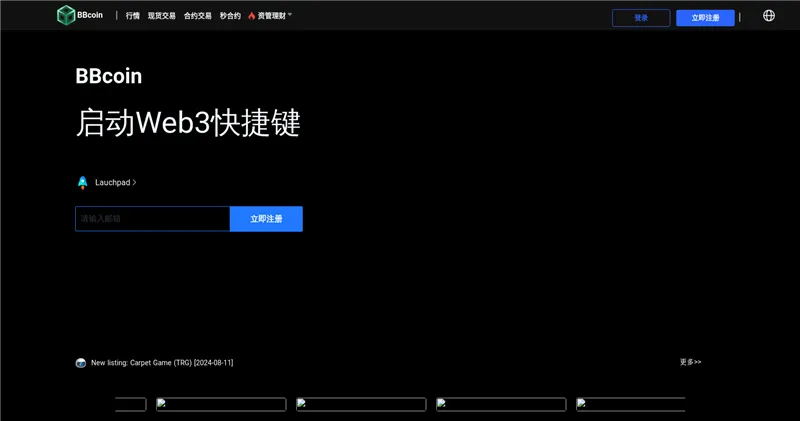Open the language globe icon

tap(769, 16)
